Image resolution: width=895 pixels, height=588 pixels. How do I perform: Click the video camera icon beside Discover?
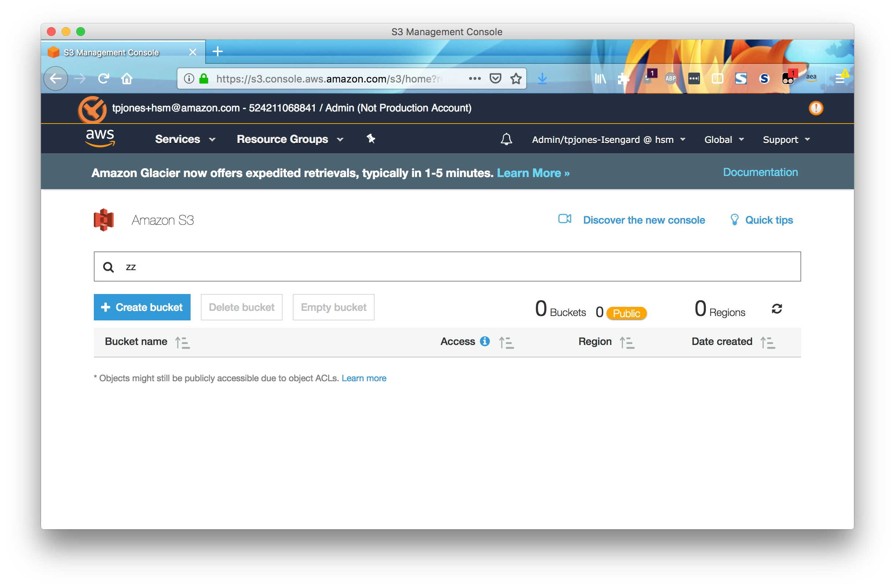pos(564,219)
